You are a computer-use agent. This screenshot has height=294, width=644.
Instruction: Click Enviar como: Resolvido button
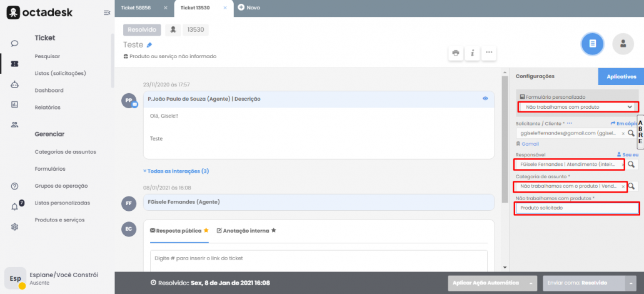tap(581, 283)
